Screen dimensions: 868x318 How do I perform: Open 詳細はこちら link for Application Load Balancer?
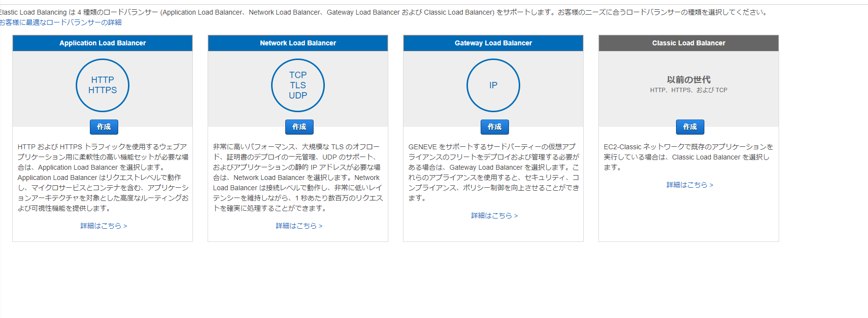click(104, 226)
